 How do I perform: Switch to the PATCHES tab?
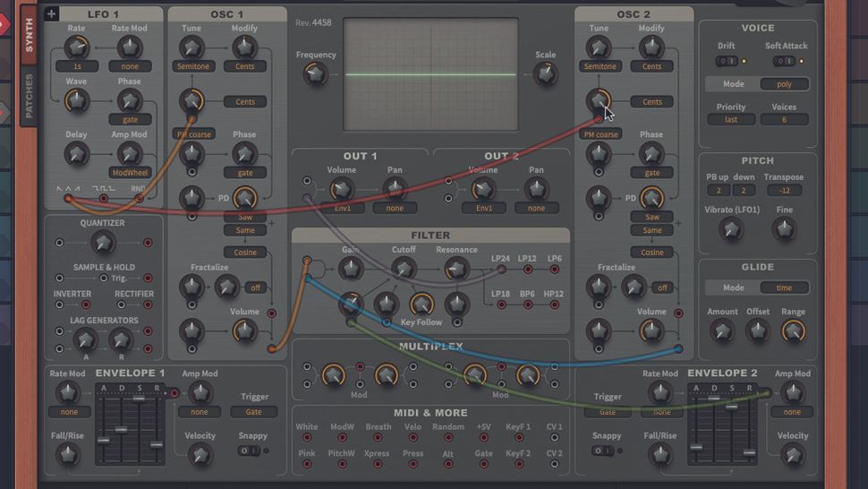pos(29,95)
